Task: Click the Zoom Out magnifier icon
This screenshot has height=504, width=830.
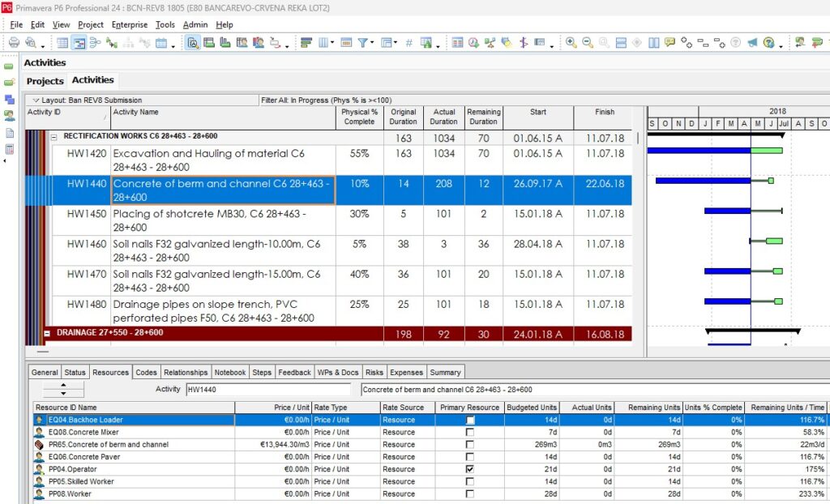Action: click(587, 43)
